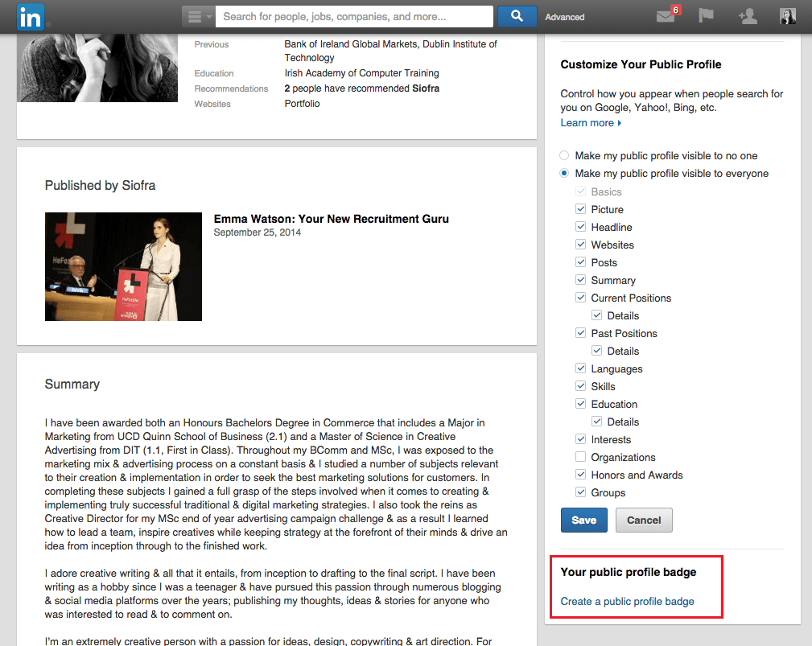812x646 pixels.
Task: Open the Advanced search link
Action: click(x=564, y=17)
